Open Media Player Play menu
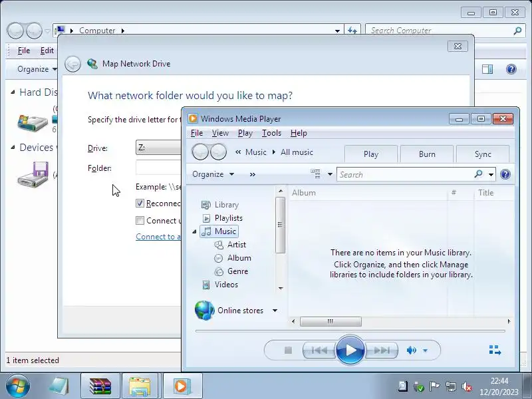This screenshot has height=399, width=532. [245, 133]
